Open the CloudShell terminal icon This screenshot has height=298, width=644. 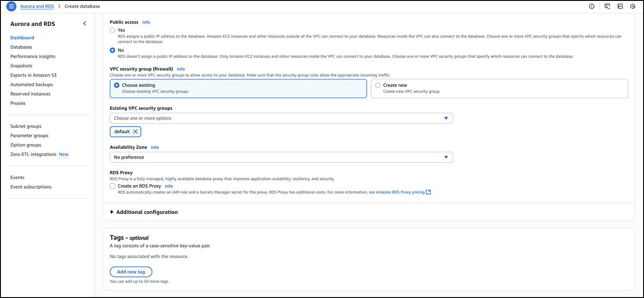607,6
